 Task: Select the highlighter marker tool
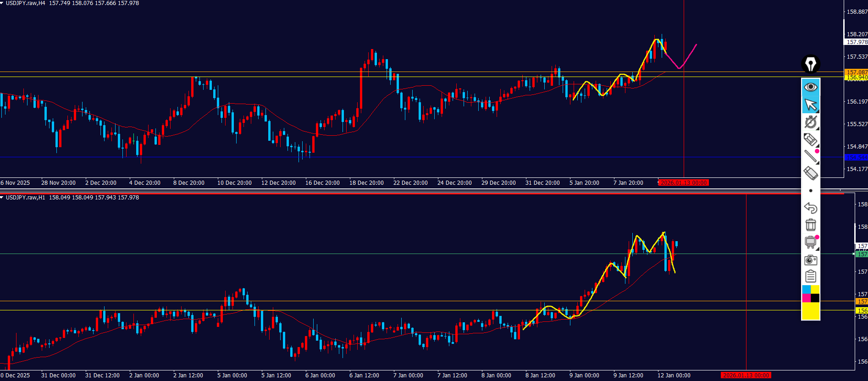click(810, 139)
